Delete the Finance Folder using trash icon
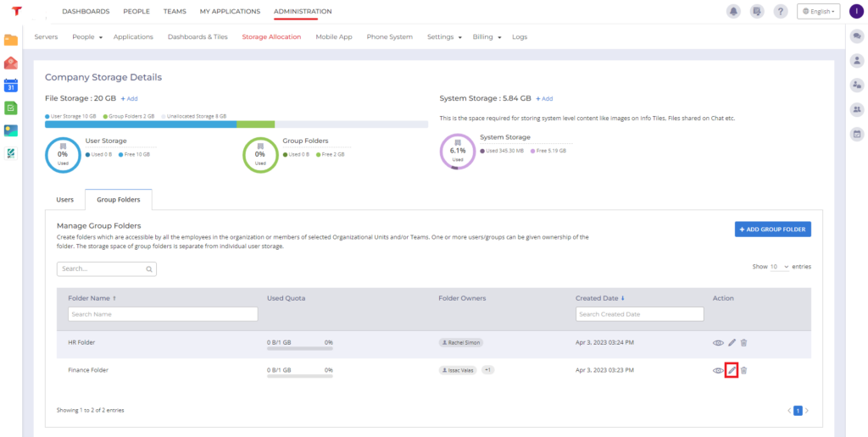 point(743,370)
